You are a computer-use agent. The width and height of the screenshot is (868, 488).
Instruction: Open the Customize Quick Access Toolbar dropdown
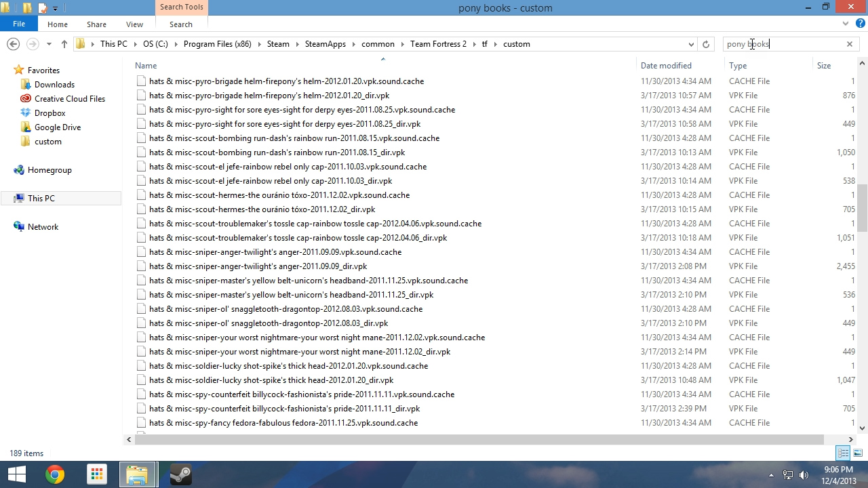[55, 9]
